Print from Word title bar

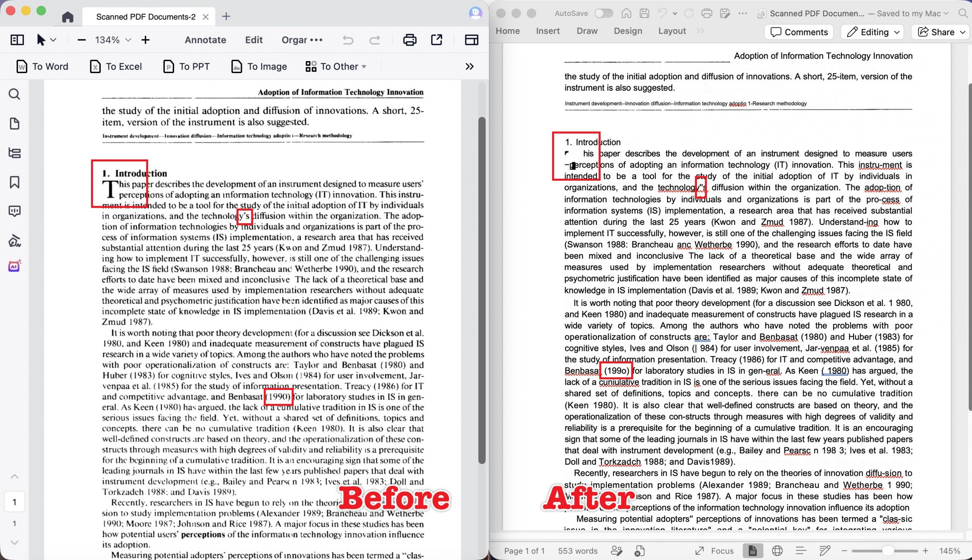pos(707,13)
